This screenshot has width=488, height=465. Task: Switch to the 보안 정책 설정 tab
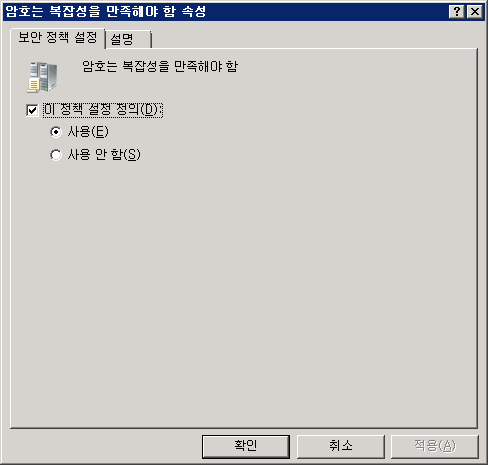click(57, 38)
